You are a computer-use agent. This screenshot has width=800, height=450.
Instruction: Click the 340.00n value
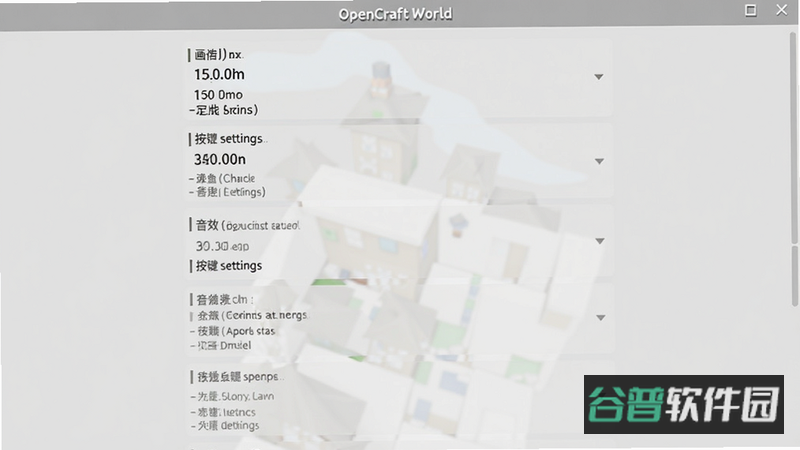[219, 160]
